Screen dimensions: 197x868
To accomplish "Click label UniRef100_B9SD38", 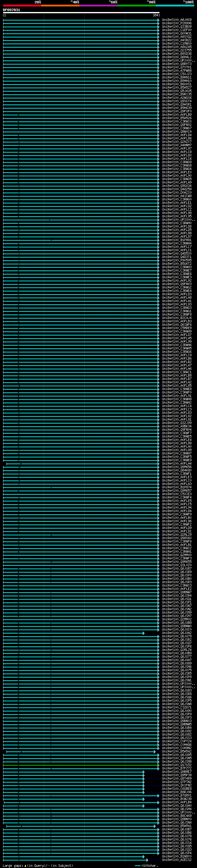I will [177, 54].
